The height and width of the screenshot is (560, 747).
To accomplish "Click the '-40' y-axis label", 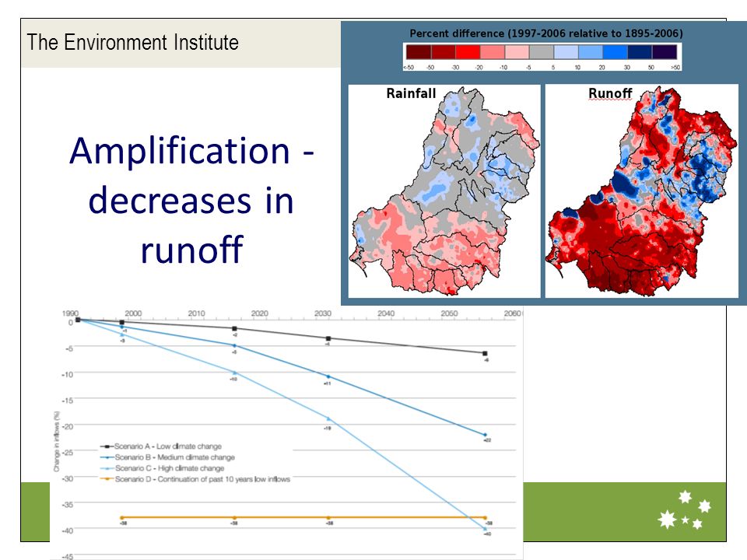I will (67, 530).
